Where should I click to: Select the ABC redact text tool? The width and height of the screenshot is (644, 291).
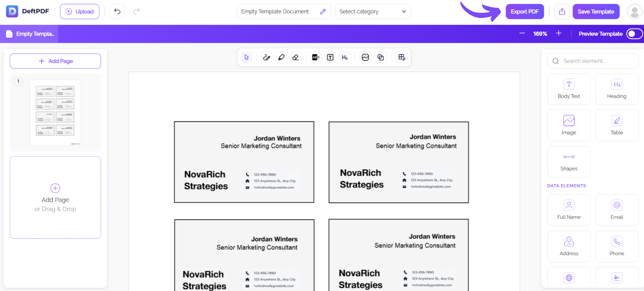pos(316,57)
